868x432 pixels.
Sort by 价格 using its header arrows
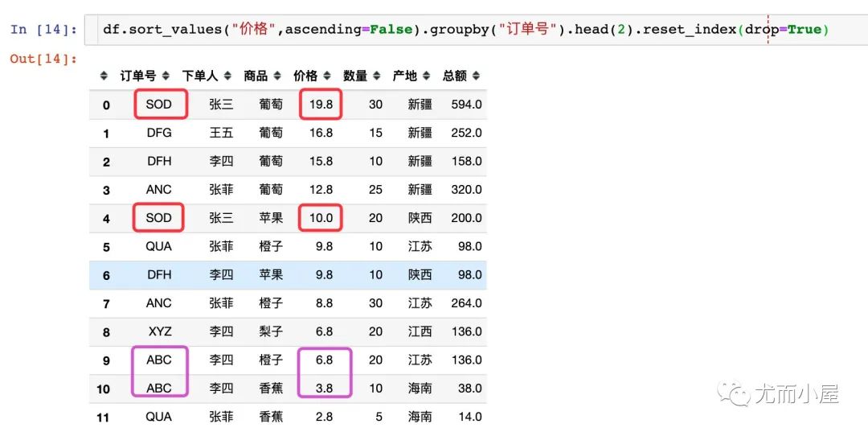click(326, 76)
